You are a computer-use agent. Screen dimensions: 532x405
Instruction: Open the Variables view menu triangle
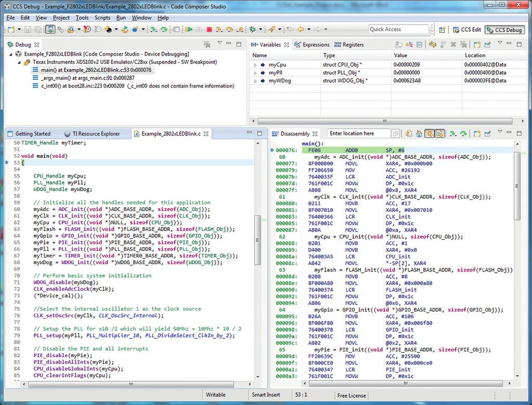pyautogui.click(x=499, y=43)
